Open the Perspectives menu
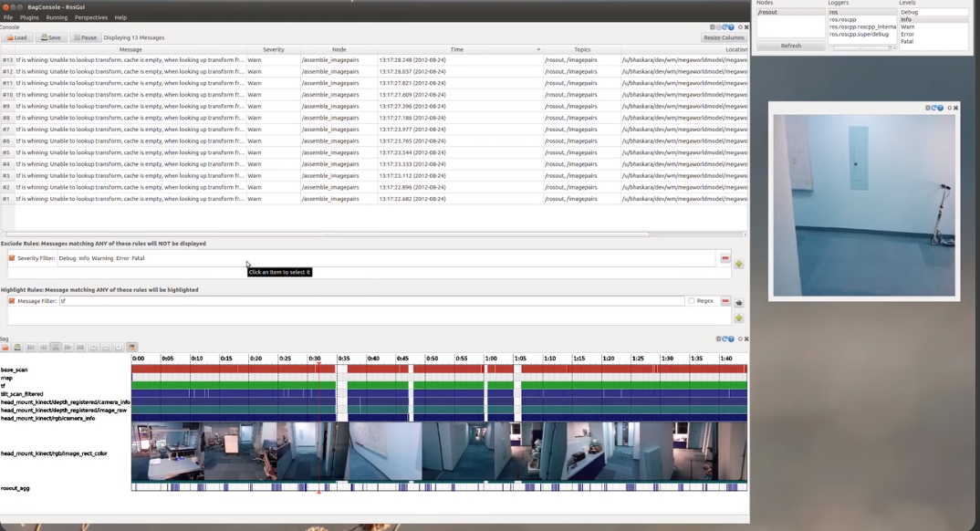 tap(90, 17)
